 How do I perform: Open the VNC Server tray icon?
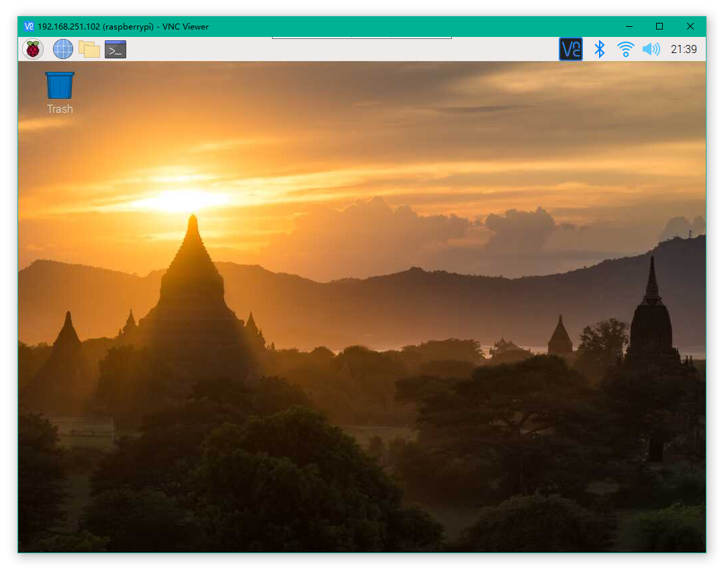570,49
